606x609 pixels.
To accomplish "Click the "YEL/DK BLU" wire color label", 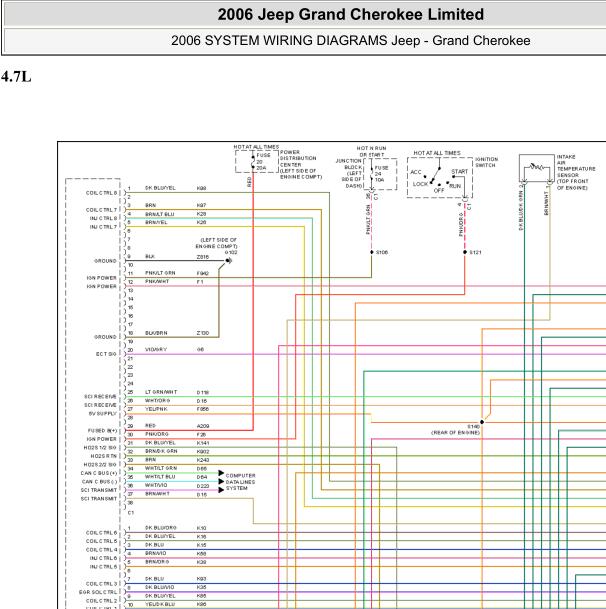I will tap(160, 605).
